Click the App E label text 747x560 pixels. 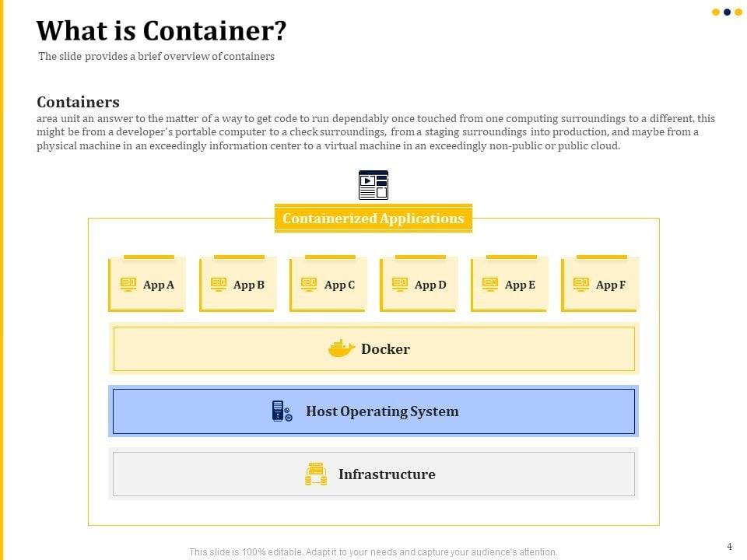(x=520, y=285)
